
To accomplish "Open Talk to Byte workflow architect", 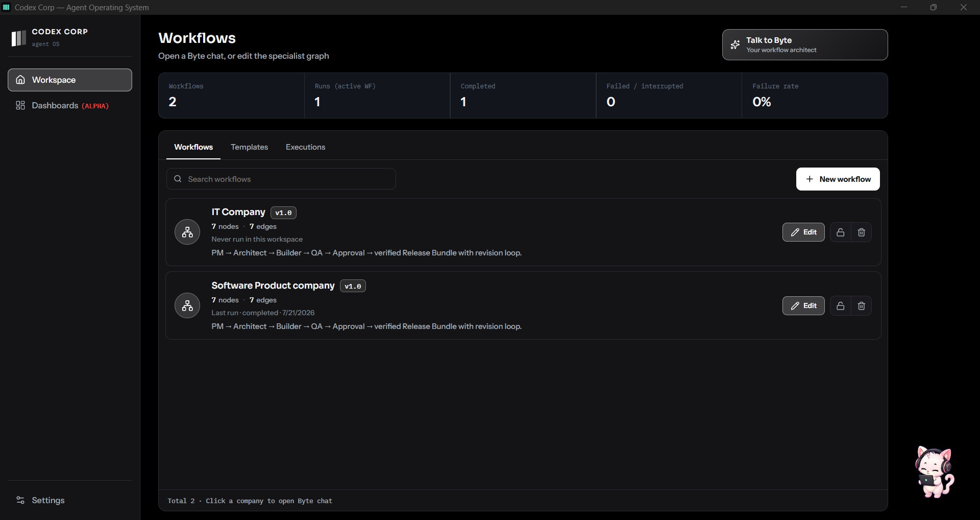I will 805,44.
